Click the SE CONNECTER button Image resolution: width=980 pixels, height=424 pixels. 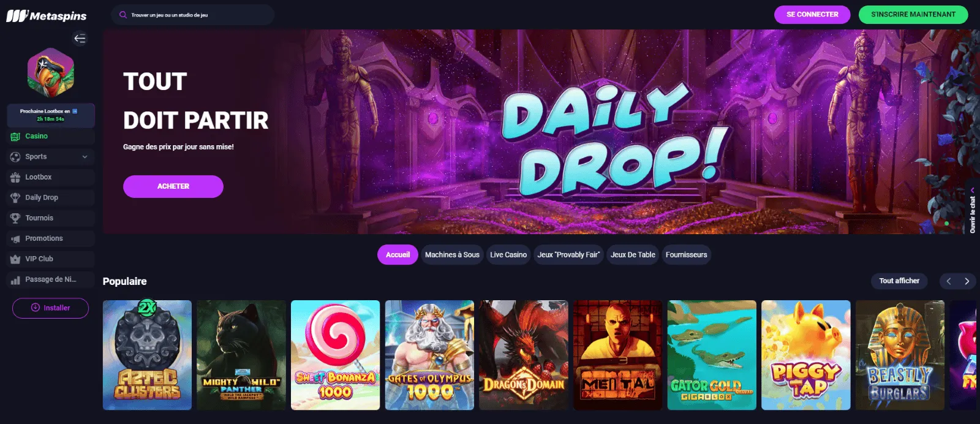click(x=812, y=15)
